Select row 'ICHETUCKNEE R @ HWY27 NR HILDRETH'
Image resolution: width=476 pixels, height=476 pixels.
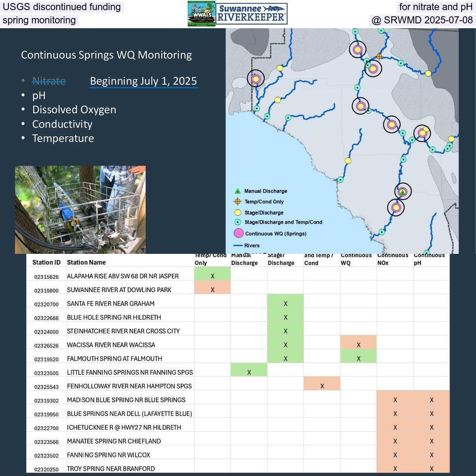(x=238, y=425)
